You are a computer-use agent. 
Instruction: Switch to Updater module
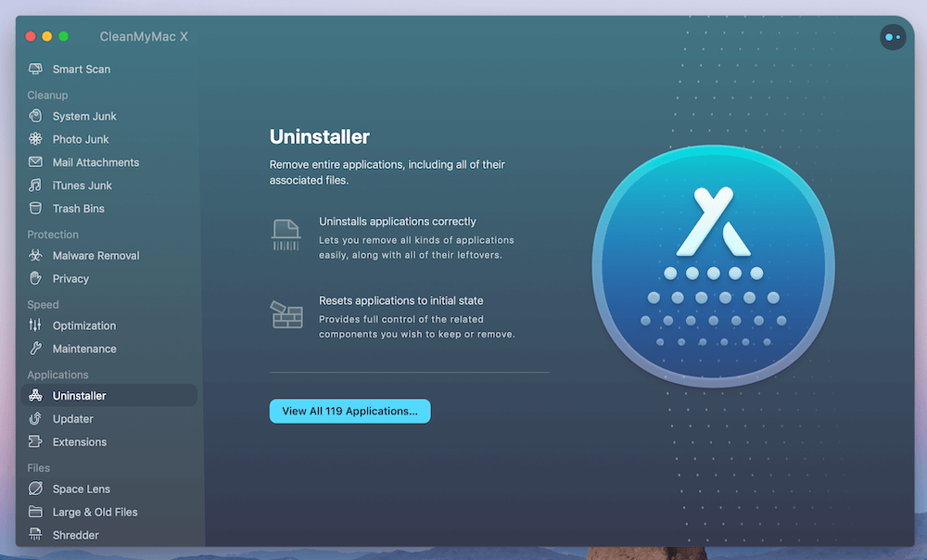[72, 419]
